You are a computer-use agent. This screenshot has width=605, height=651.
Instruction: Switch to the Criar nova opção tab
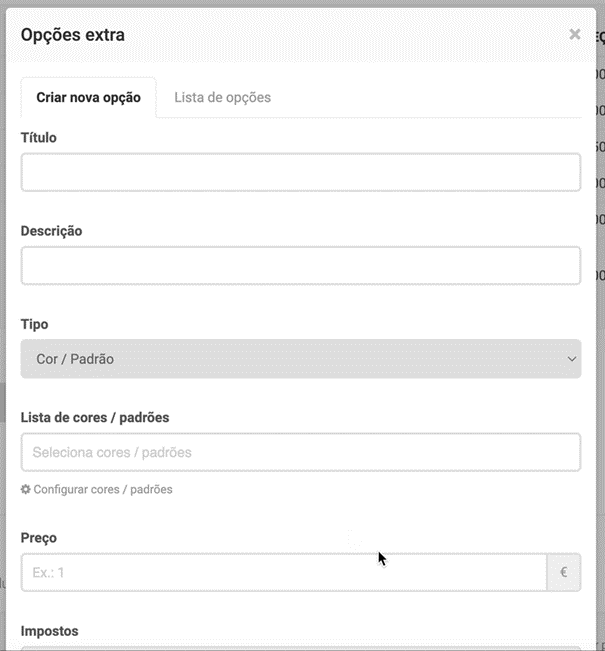pos(88,97)
